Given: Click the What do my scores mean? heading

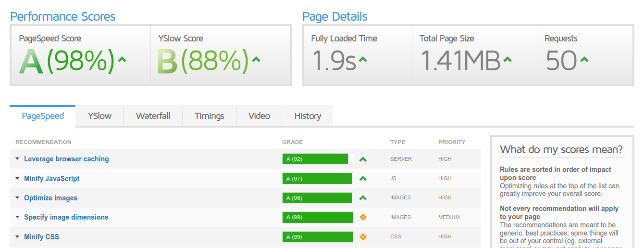Looking at the screenshot, I should coord(561,149).
